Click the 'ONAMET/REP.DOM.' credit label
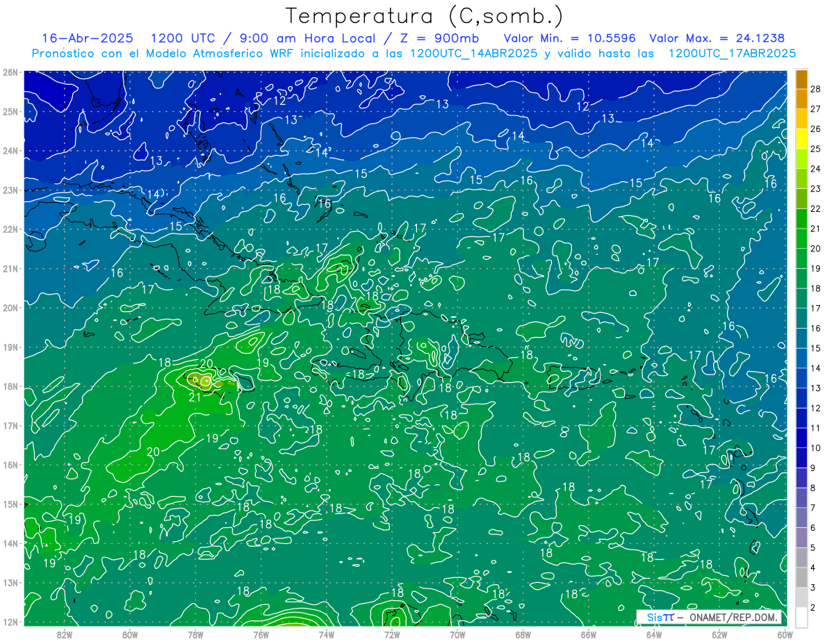The image size is (834, 644). 733,617
